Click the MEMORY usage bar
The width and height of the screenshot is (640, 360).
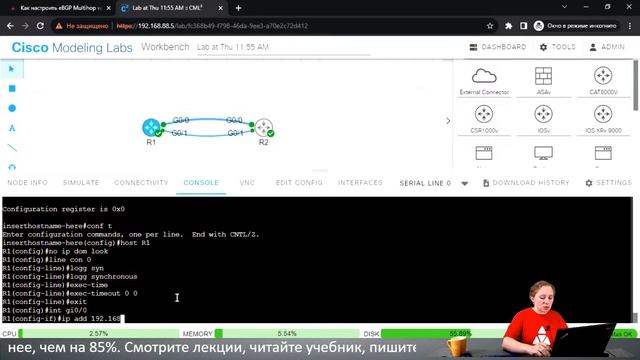[287, 333]
